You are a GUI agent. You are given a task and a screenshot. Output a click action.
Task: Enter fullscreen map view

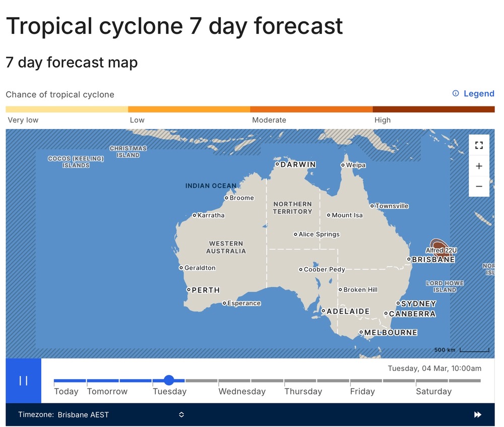click(479, 145)
